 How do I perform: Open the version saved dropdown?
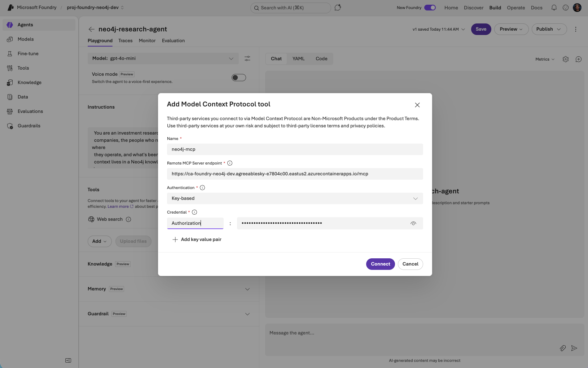coord(439,29)
